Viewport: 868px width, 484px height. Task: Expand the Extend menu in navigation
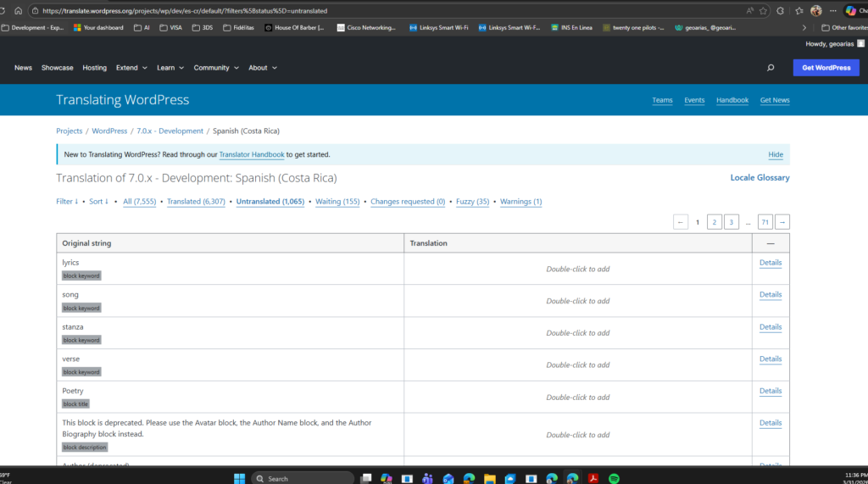point(131,68)
